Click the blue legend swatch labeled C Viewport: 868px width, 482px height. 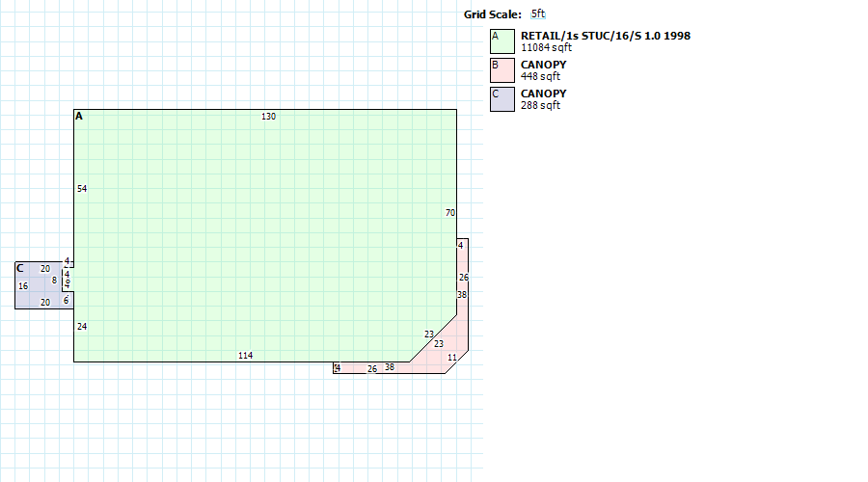[x=502, y=99]
